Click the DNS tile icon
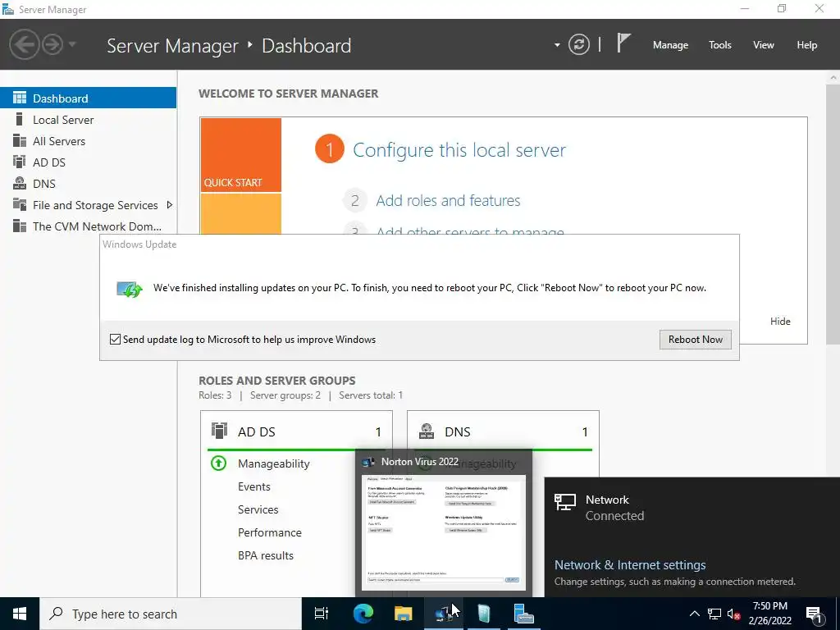This screenshot has width=840, height=630. tap(427, 431)
